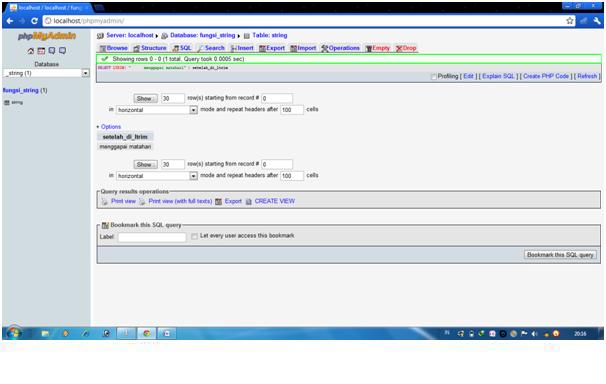Click upper starting record number field
Viewport: 606px width, 384px height.
(x=277, y=99)
